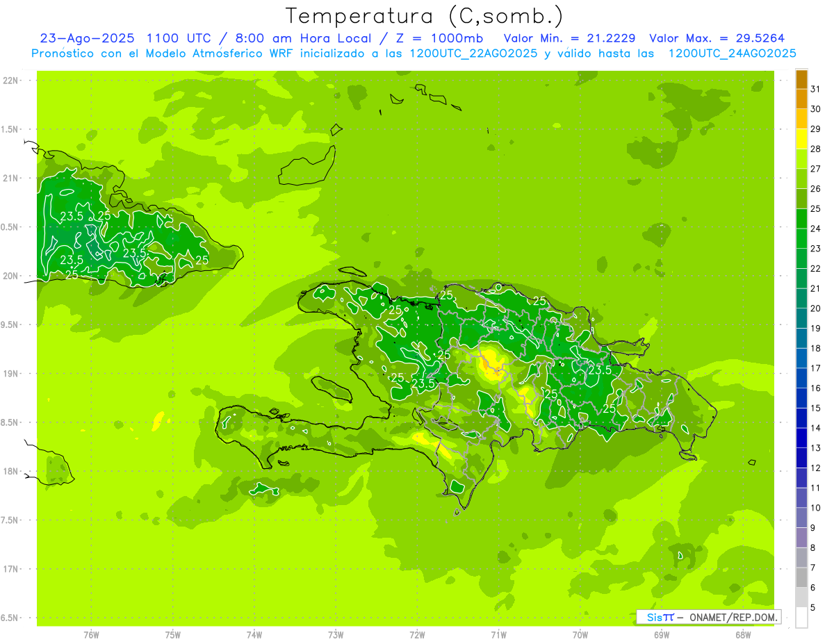Image resolution: width=834 pixels, height=644 pixels.
Task: Click dark blue legend color between 12 and 13
Action: (801, 458)
